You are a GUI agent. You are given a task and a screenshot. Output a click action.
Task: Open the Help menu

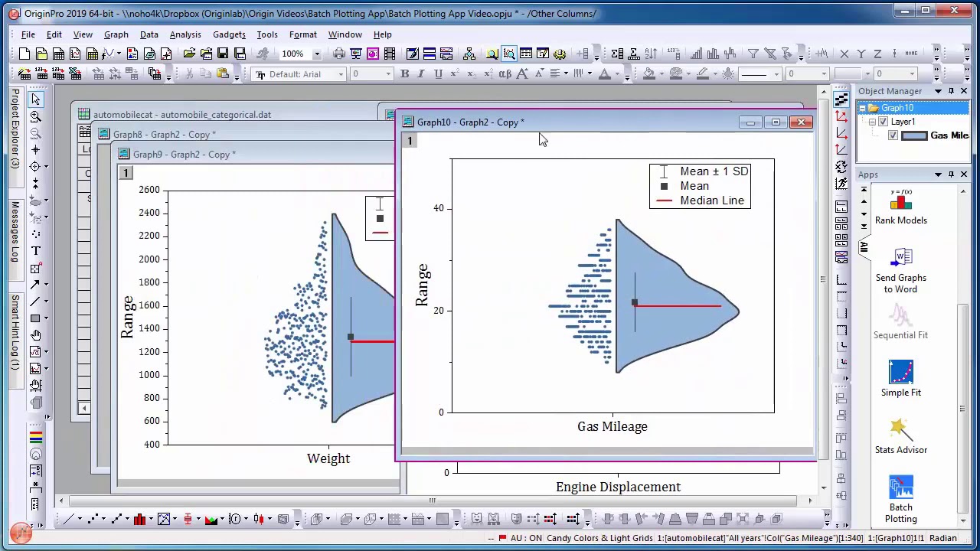pos(383,34)
